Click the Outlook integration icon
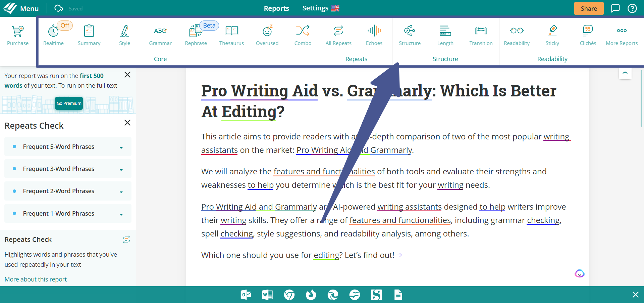644x303 pixels. 246,295
